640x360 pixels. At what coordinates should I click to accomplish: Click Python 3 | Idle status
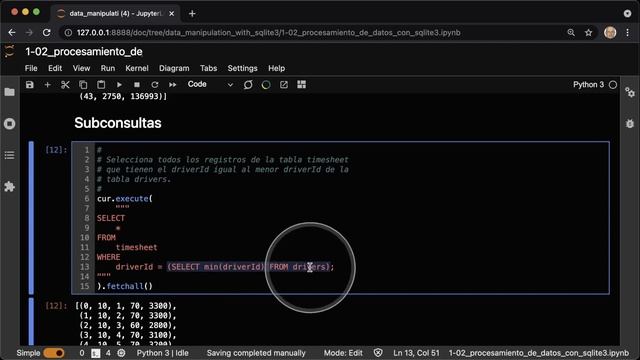(x=162, y=353)
